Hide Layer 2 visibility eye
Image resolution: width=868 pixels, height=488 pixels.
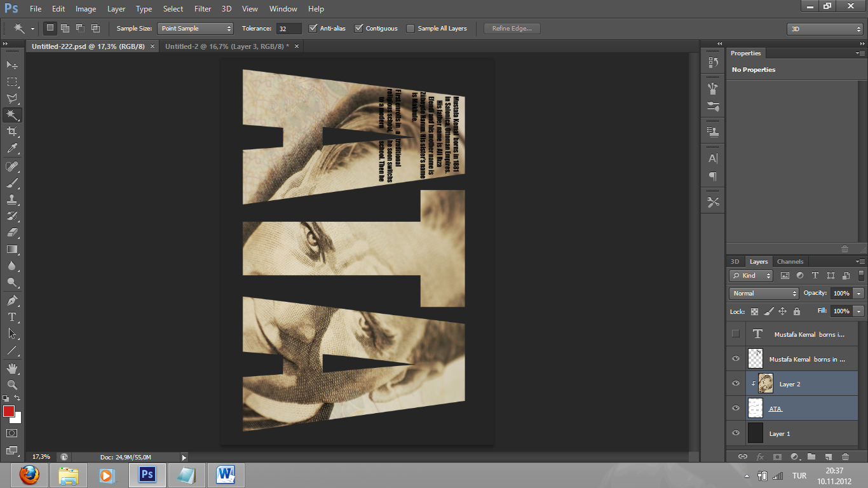(x=736, y=383)
